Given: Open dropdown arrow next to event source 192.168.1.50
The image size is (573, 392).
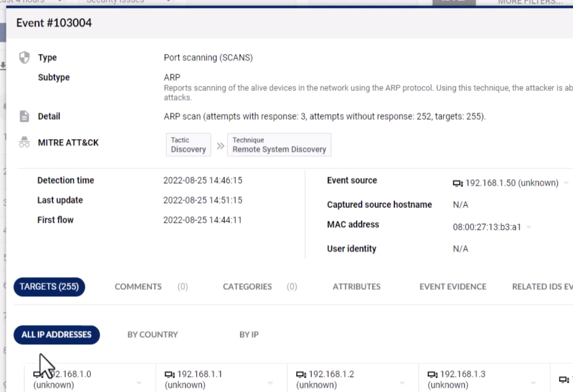Looking at the screenshot, I should [566, 183].
